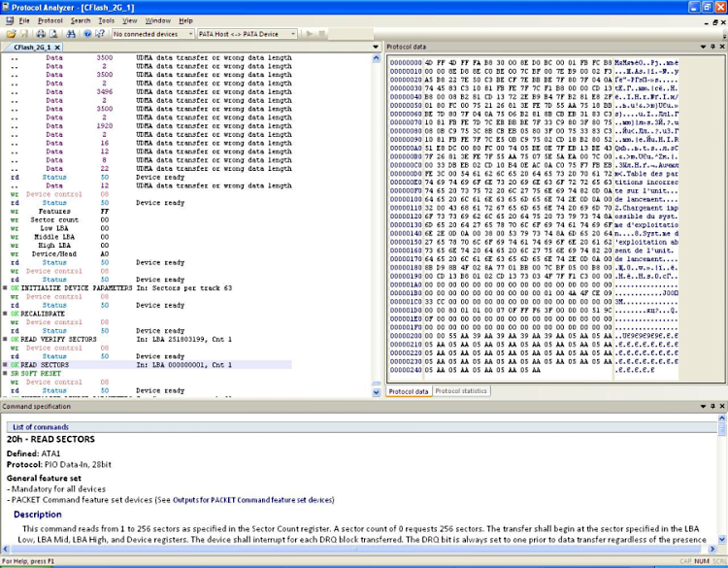Viewport: 728px width, 568px height.
Task: Click the Print toolbar icon
Action: [39, 34]
